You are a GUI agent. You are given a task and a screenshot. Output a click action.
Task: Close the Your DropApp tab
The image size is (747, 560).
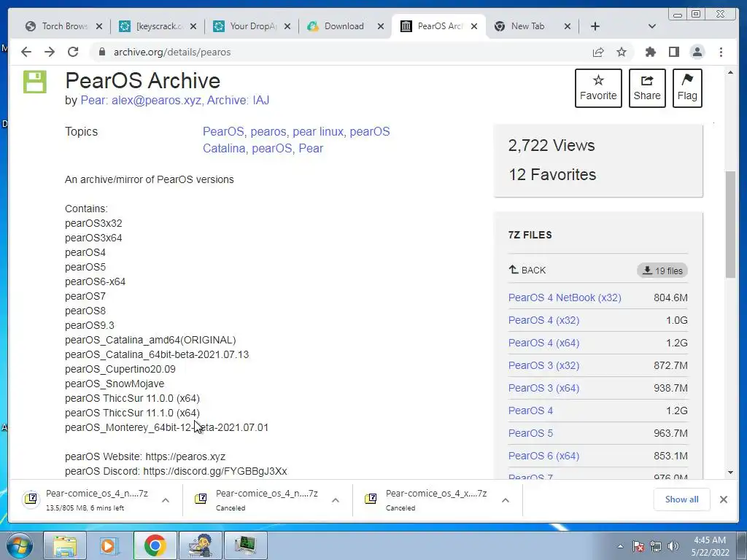pyautogui.click(x=287, y=27)
